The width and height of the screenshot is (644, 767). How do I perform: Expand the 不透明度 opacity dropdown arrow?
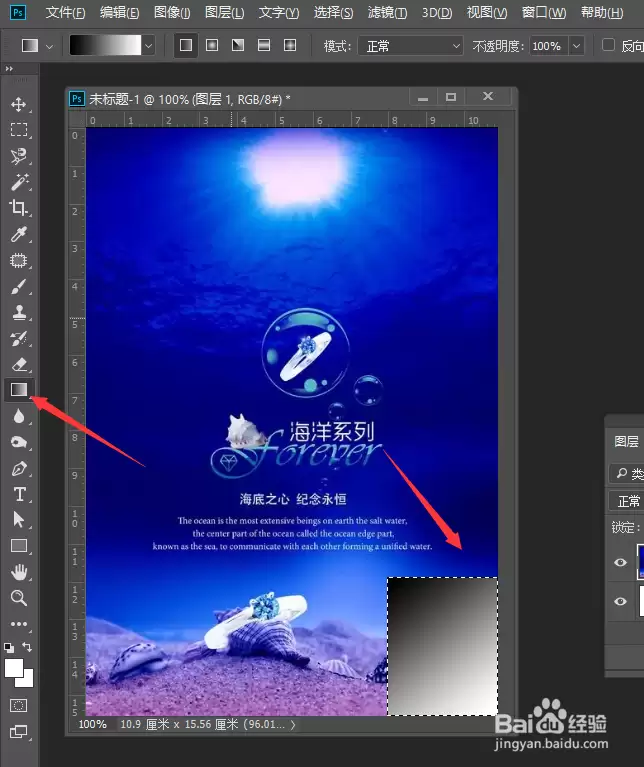click(577, 46)
